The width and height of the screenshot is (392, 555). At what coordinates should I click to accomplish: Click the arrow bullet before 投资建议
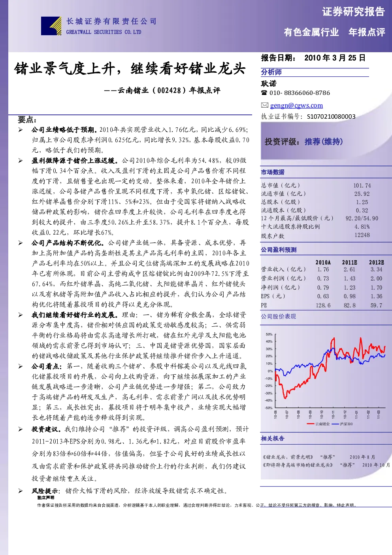pyautogui.click(x=21, y=429)
